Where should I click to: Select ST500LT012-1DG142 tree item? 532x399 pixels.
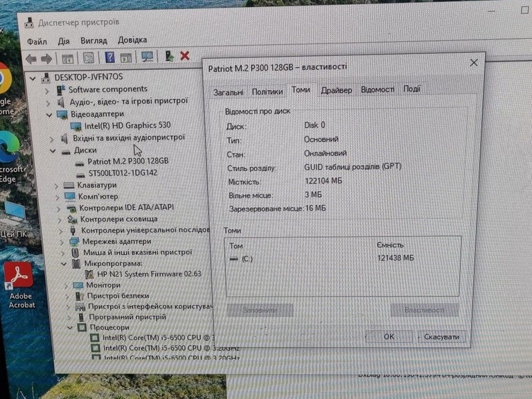pyautogui.click(x=123, y=173)
